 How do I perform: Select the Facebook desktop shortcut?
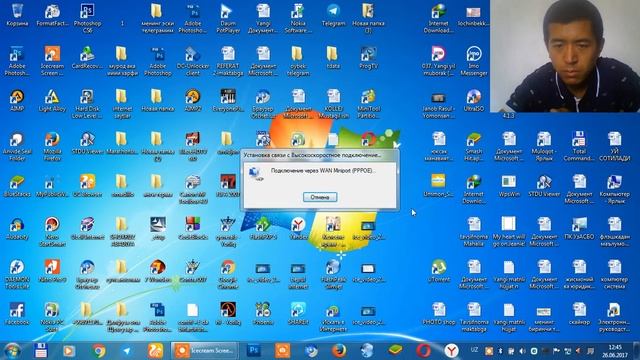17,314
